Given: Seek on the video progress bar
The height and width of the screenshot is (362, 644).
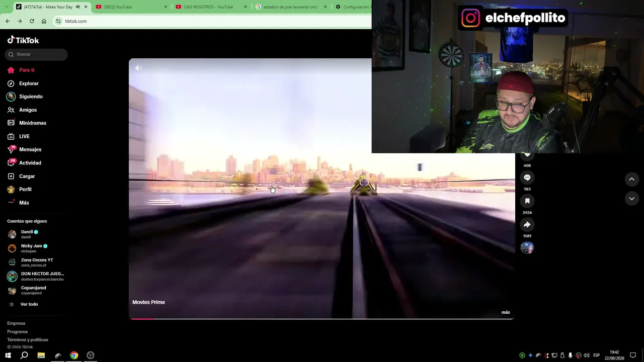Looking at the screenshot, I should pyautogui.click(x=321, y=319).
